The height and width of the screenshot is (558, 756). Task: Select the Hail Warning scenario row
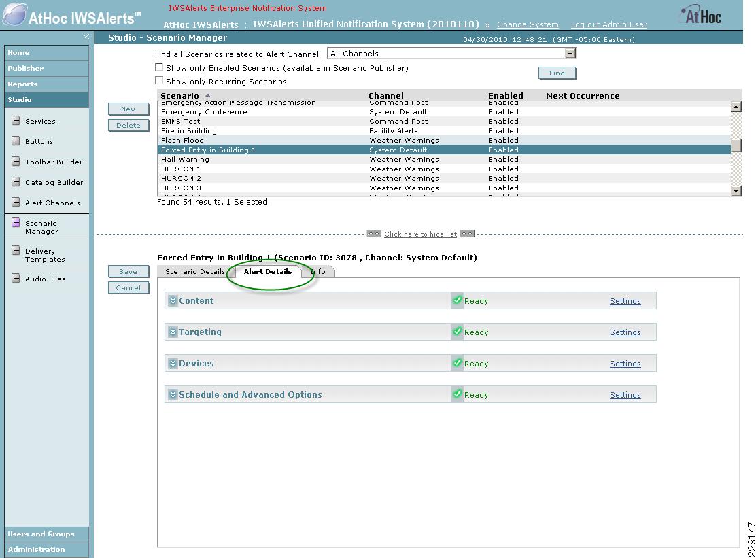pos(444,160)
